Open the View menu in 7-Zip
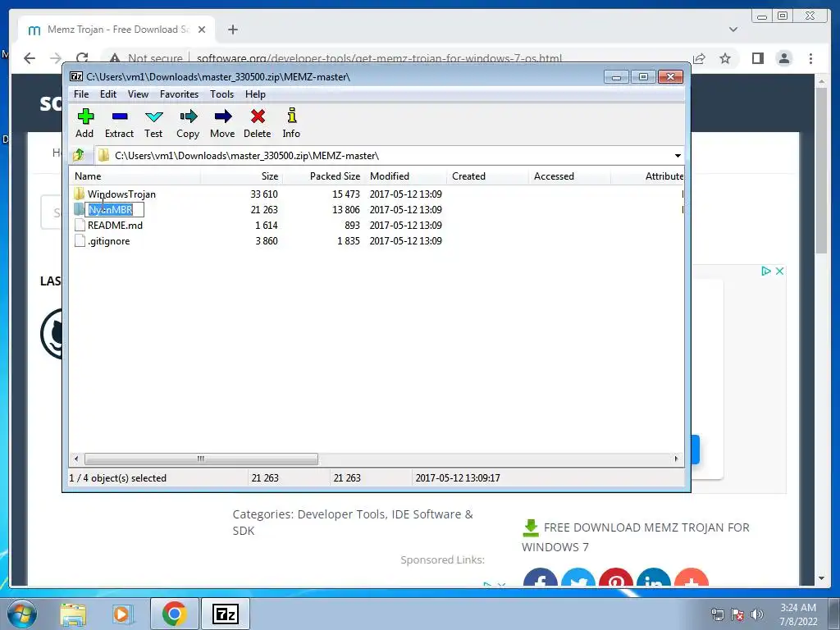840x630 pixels. point(138,94)
